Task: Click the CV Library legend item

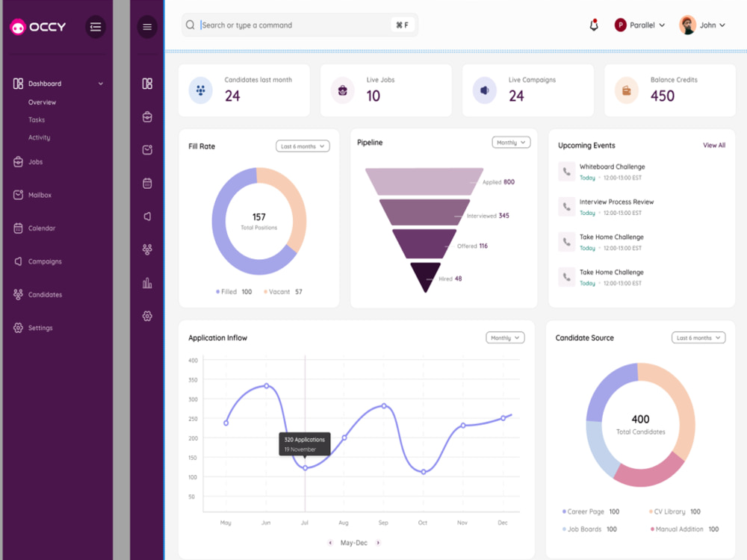Action: tap(675, 512)
